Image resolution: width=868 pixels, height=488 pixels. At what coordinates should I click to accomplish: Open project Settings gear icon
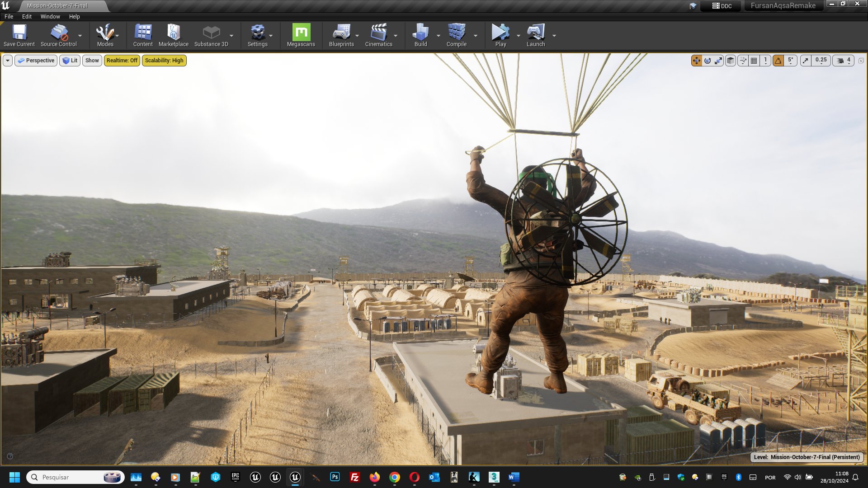[258, 35]
